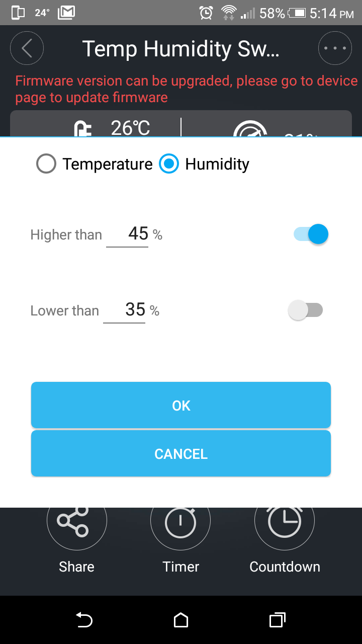Tap the thermometer temperature icon
The height and width of the screenshot is (644, 362).
coord(82,128)
